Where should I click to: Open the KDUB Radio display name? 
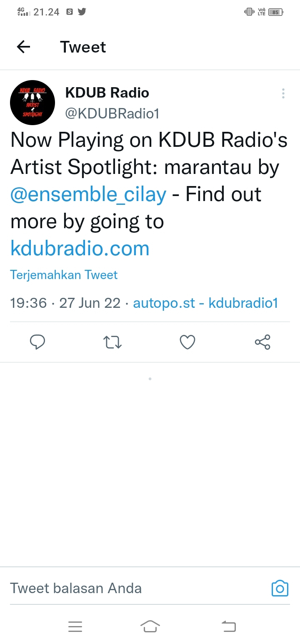(107, 93)
